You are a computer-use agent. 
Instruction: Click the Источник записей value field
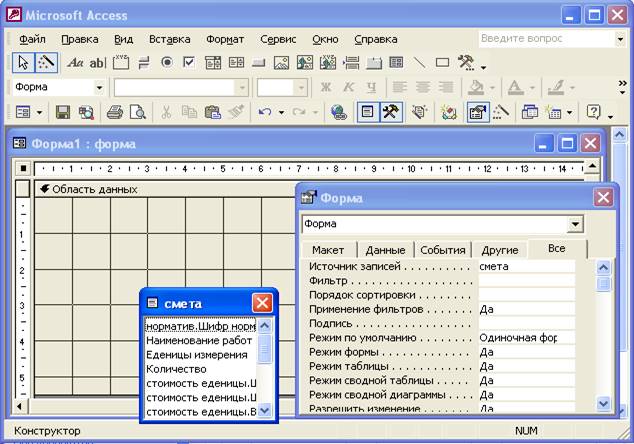[527, 267]
